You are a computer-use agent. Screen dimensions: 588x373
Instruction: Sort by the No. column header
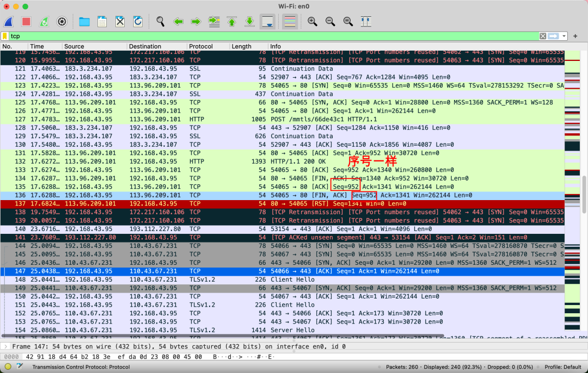point(14,46)
